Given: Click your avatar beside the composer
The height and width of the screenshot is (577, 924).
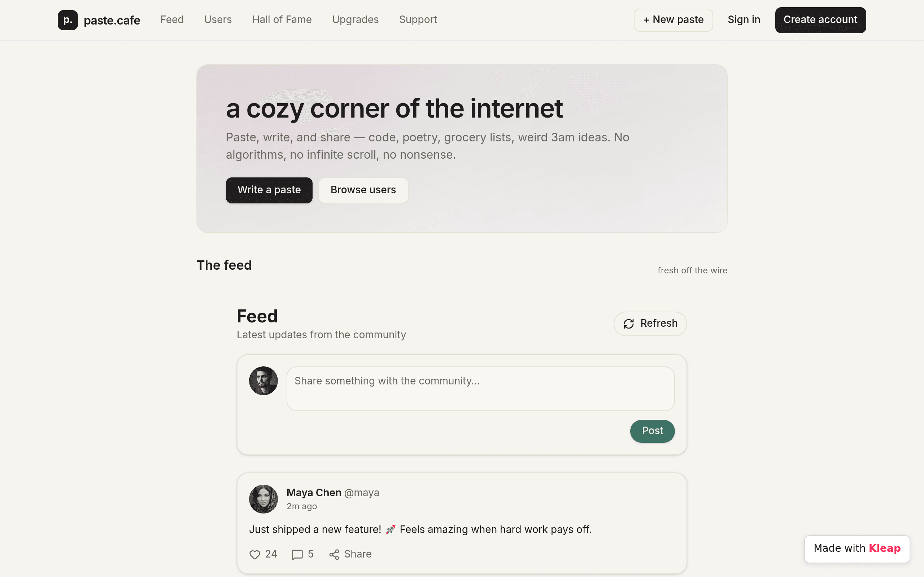Looking at the screenshot, I should click(x=263, y=380).
